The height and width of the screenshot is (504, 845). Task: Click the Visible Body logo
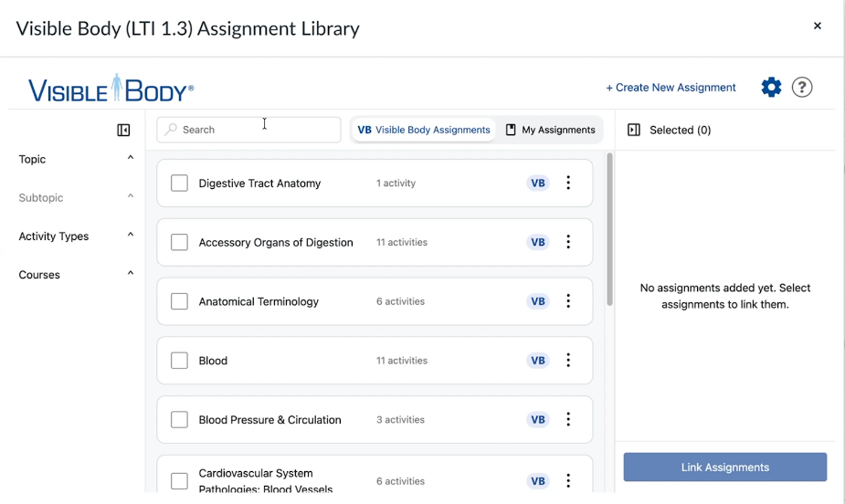pyautogui.click(x=111, y=89)
